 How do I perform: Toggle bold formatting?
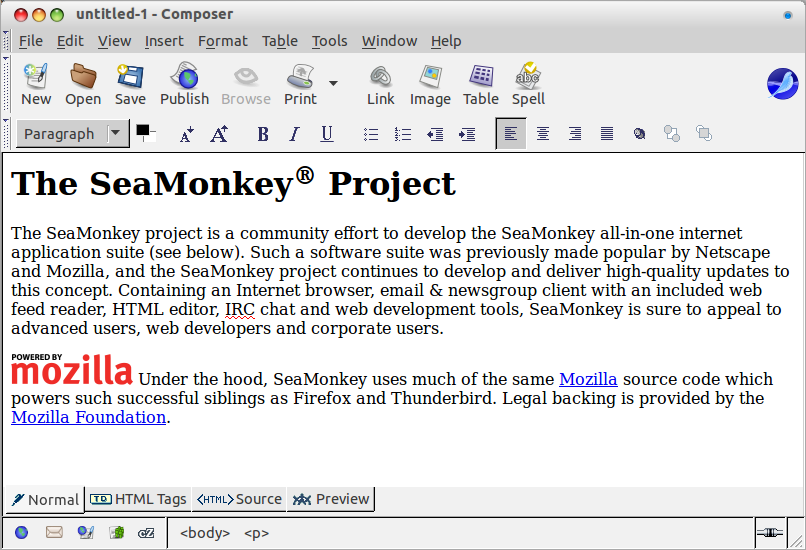[263, 134]
